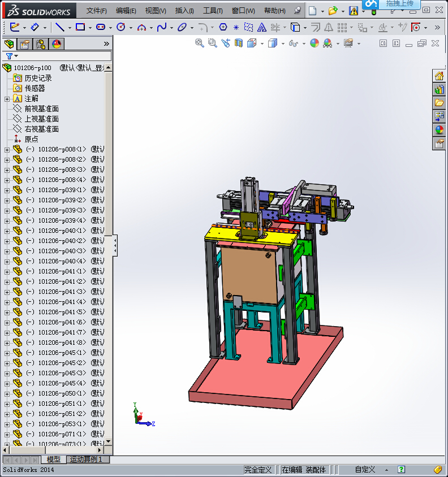
Task: Open the PropertyManager tab
Action: 25,44
